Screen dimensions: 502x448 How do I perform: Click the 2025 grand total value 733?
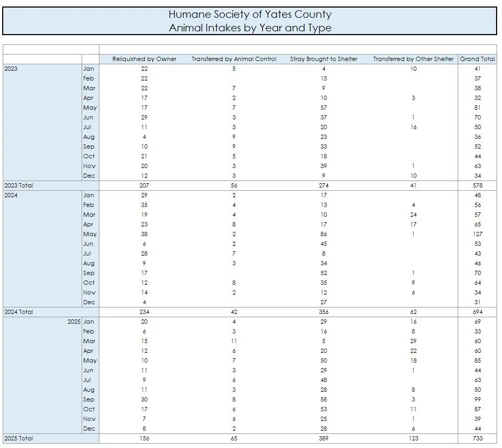pyautogui.click(x=477, y=438)
